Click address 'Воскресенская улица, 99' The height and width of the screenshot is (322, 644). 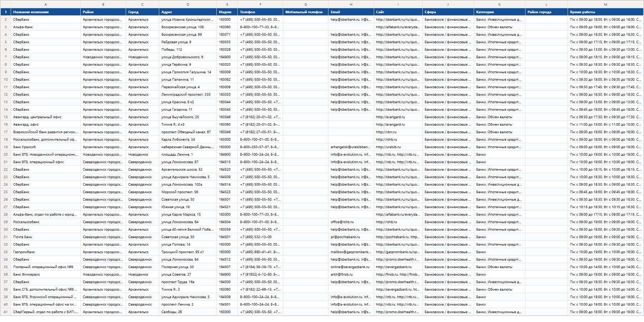188,35
